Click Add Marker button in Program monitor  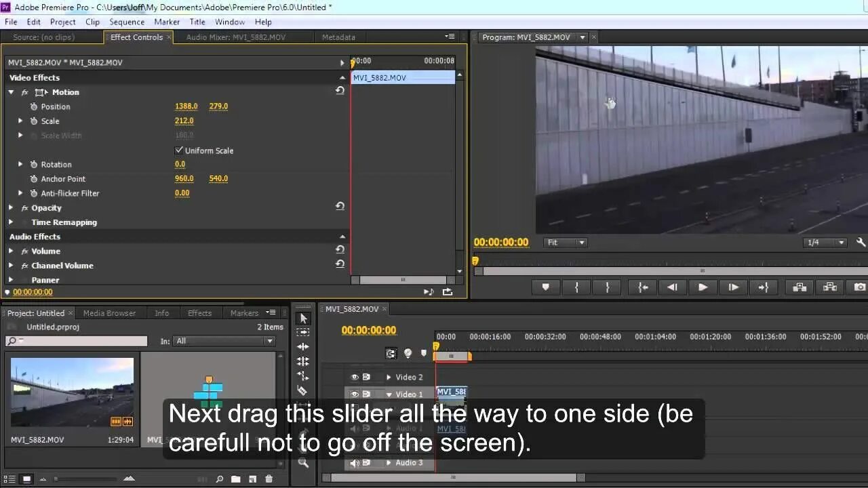[x=545, y=287]
